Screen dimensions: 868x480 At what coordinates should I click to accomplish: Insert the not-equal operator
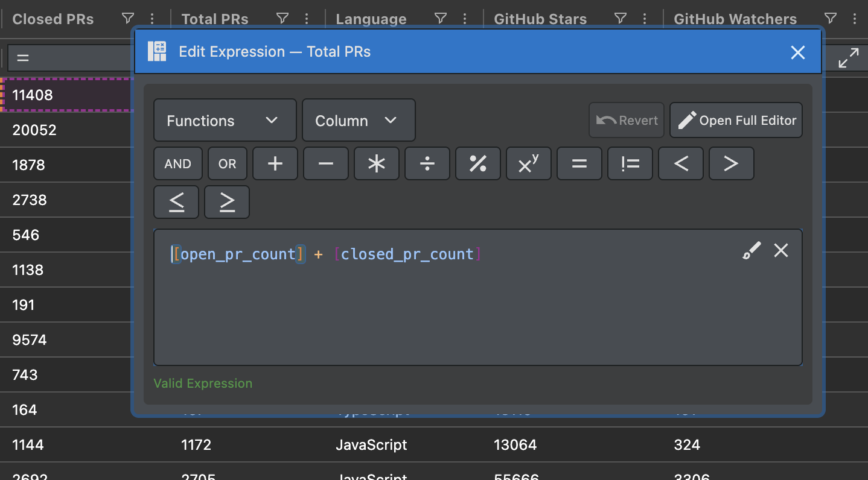coord(630,163)
